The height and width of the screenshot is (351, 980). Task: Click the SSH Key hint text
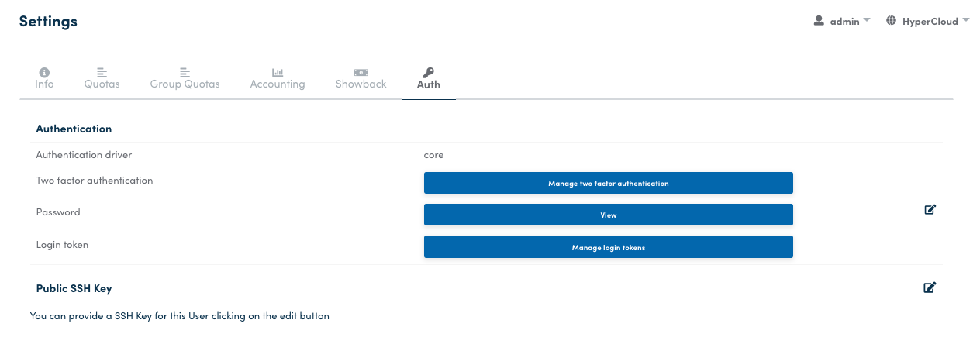click(179, 316)
